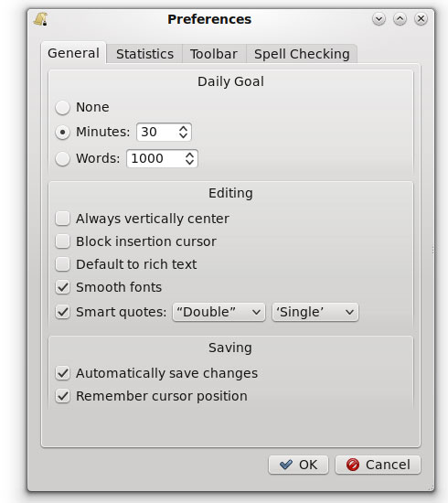Disable Smooth fonts option
This screenshot has height=503, width=448.
click(62, 287)
